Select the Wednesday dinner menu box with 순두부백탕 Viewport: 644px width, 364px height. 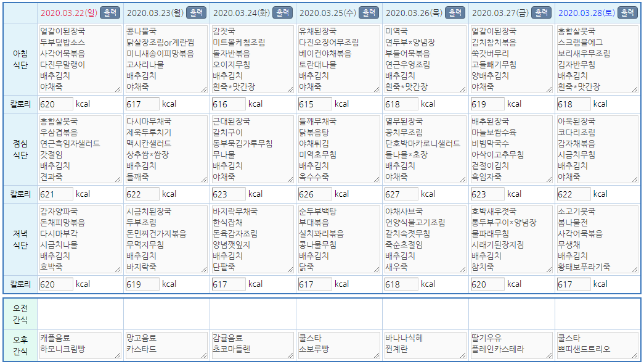pos(338,239)
